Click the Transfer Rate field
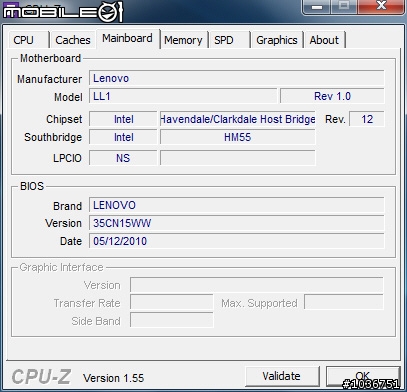 click(x=171, y=303)
